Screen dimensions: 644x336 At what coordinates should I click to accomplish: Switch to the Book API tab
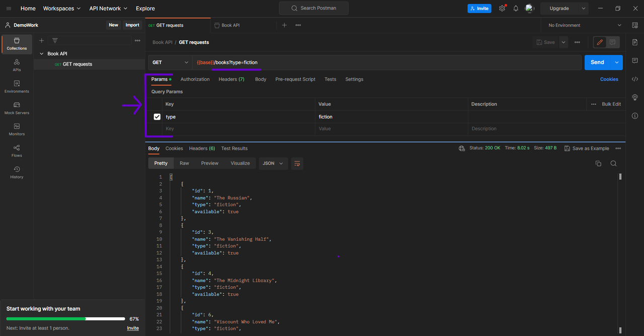231,25
